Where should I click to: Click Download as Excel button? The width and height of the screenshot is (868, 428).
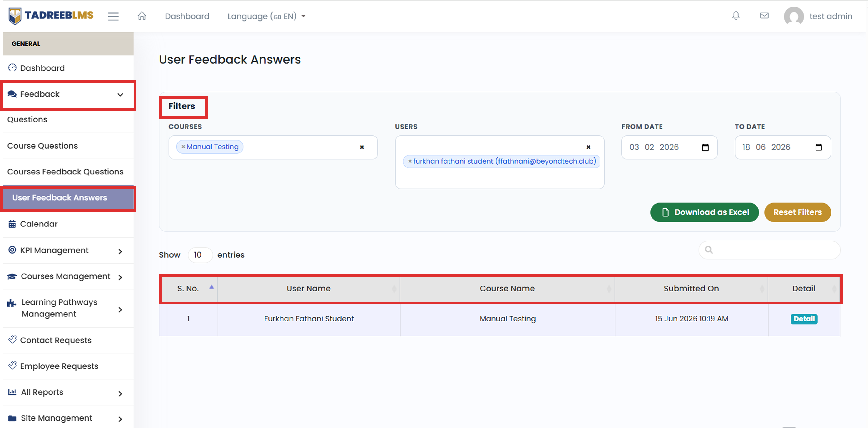pyautogui.click(x=704, y=212)
